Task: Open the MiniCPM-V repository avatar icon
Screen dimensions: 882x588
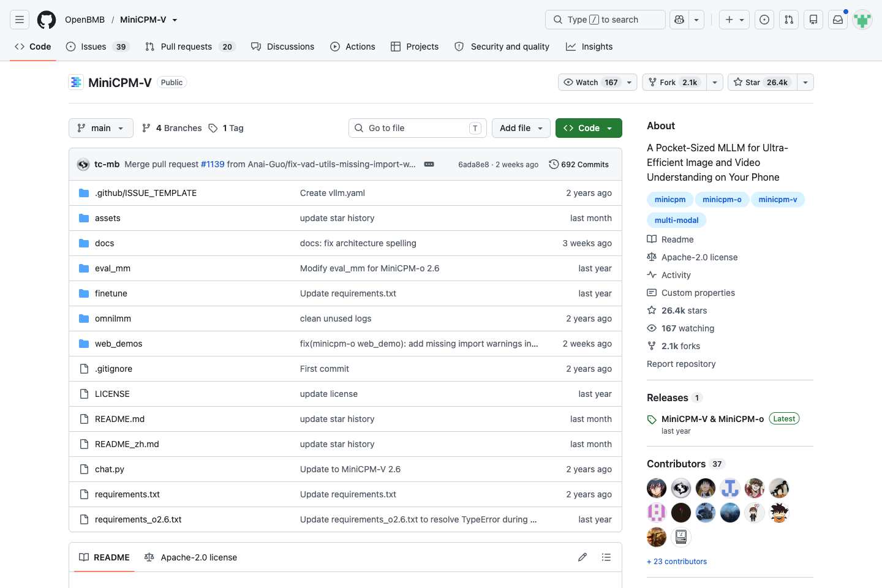Action: click(x=76, y=82)
